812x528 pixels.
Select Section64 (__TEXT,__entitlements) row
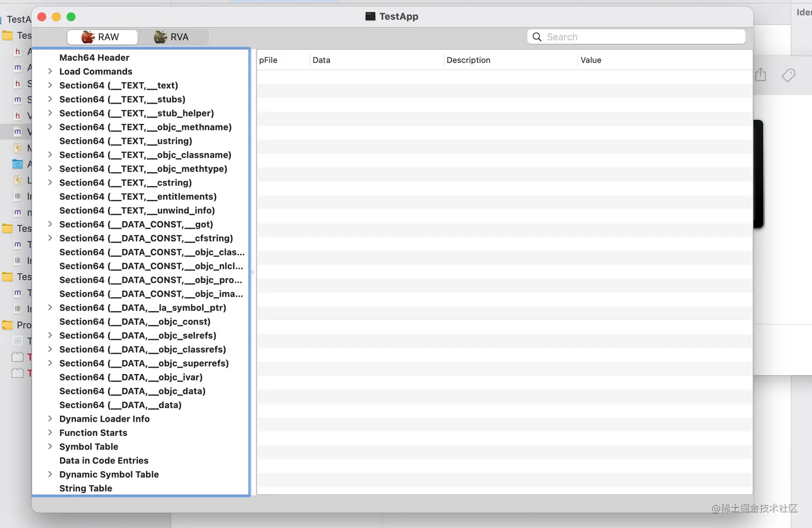tap(141, 197)
